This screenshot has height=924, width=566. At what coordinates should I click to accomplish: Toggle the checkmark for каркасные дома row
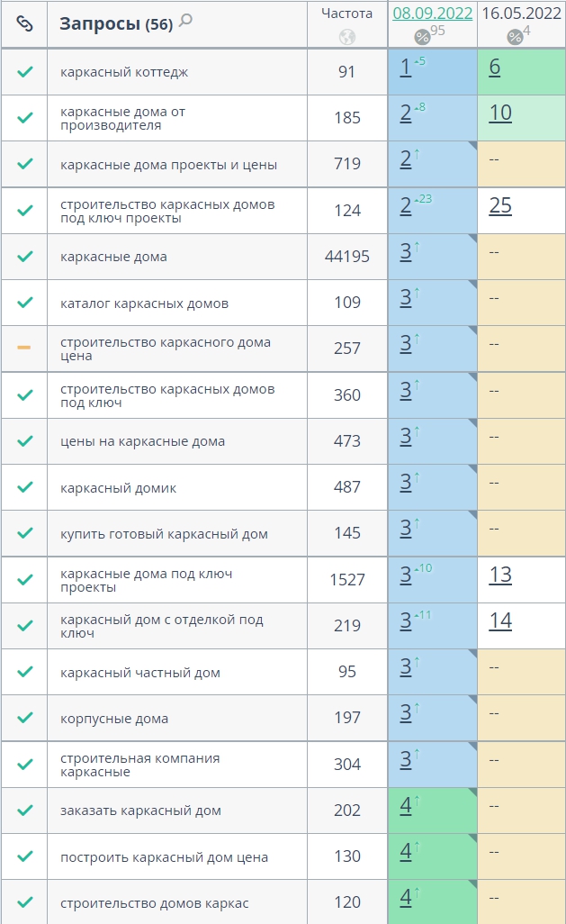(24, 257)
